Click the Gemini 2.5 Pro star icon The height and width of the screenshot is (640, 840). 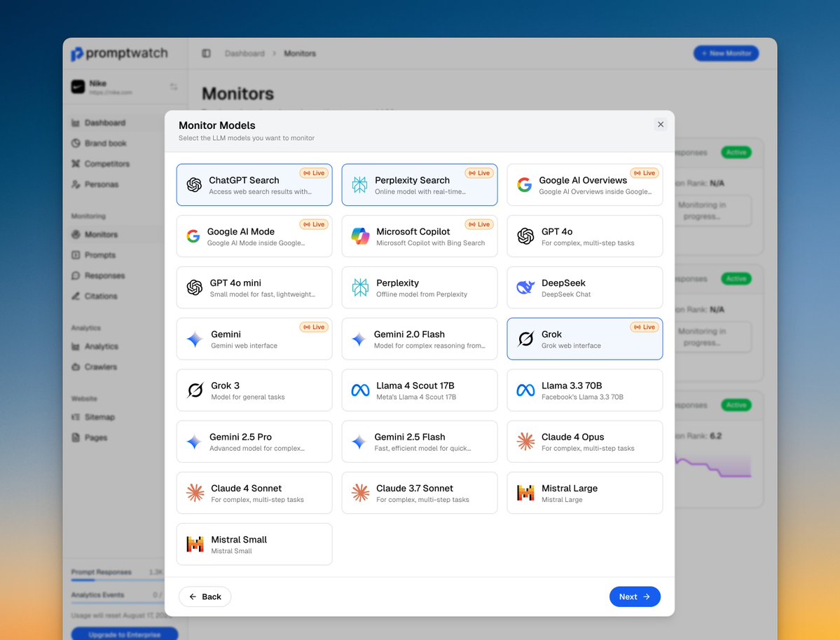coord(193,442)
